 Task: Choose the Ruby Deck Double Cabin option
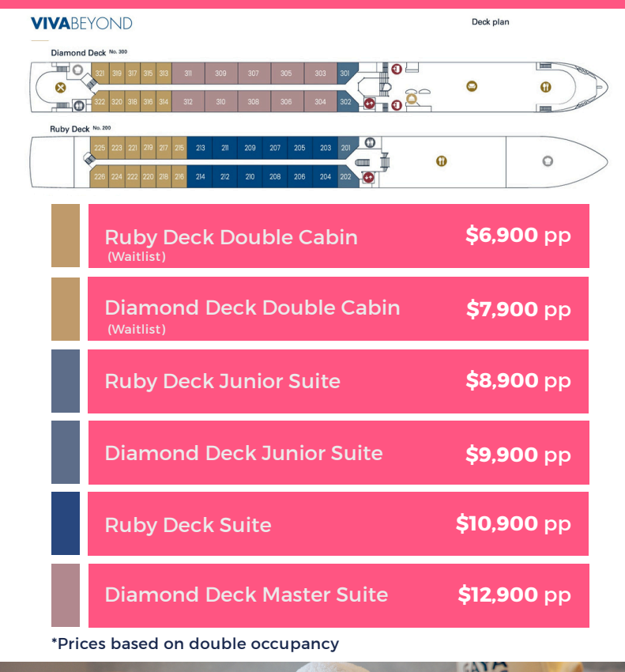coord(338,236)
